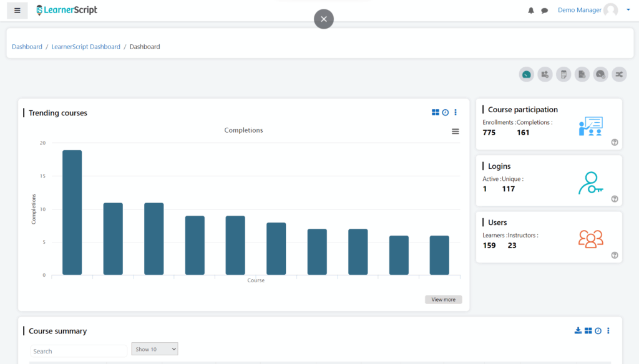Screen dimensions: 639x364
Task: Click help icon on the Logins card
Action: tap(615, 199)
